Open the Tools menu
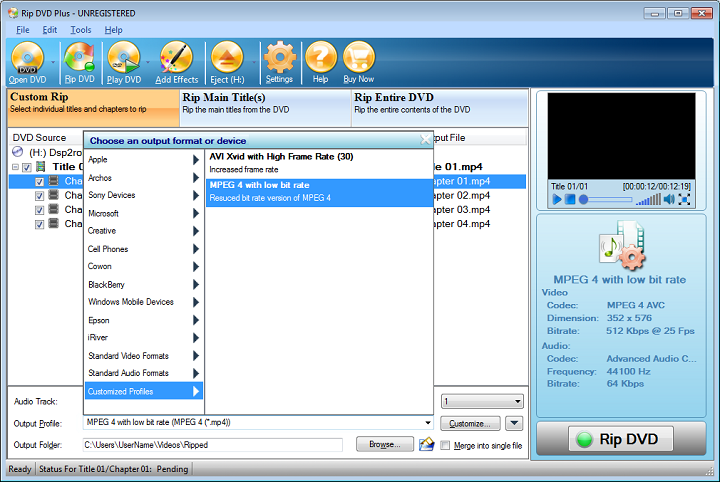Viewport: 720px width, 482px height. [x=81, y=30]
